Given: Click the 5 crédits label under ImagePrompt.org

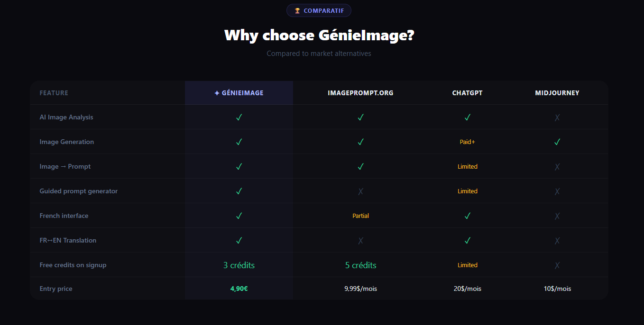Looking at the screenshot, I should (360, 265).
